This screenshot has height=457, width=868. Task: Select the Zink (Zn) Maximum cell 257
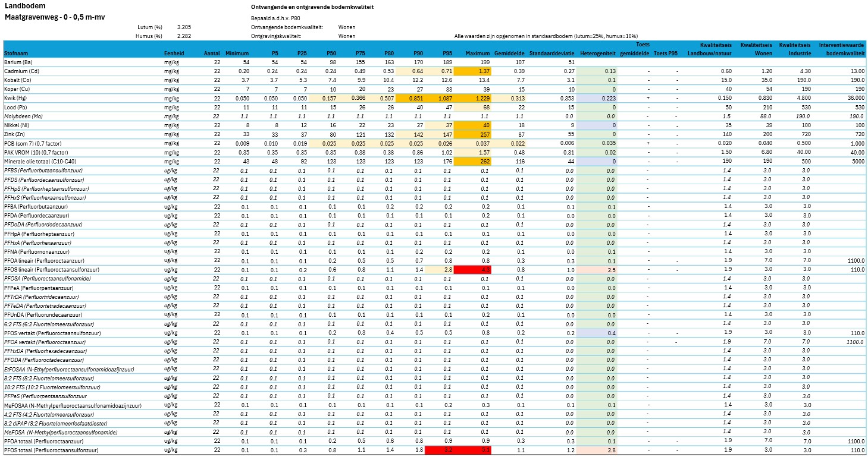(472, 134)
